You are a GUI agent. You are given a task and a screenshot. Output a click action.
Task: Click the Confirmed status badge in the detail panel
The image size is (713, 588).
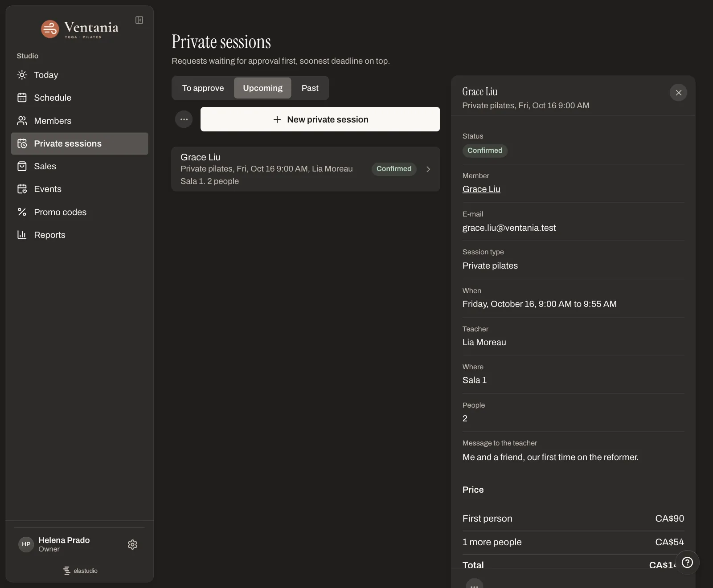point(485,151)
